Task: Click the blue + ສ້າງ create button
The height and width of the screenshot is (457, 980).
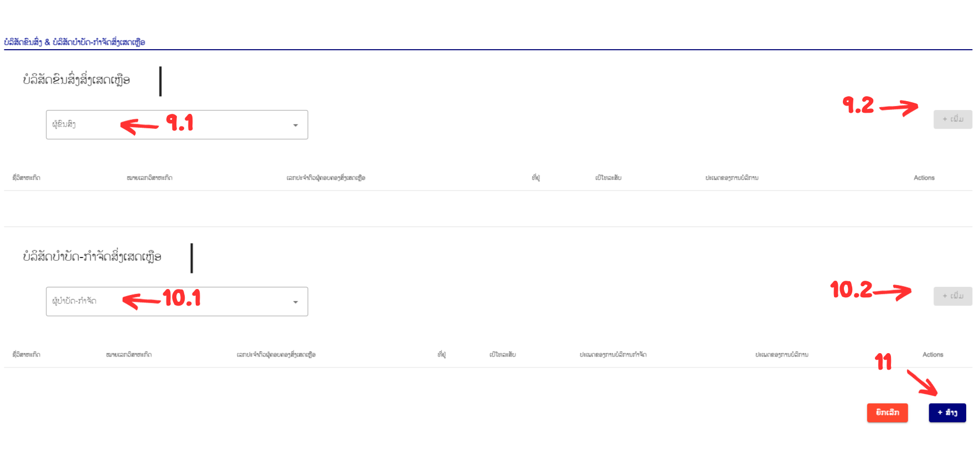Action: coord(947,413)
